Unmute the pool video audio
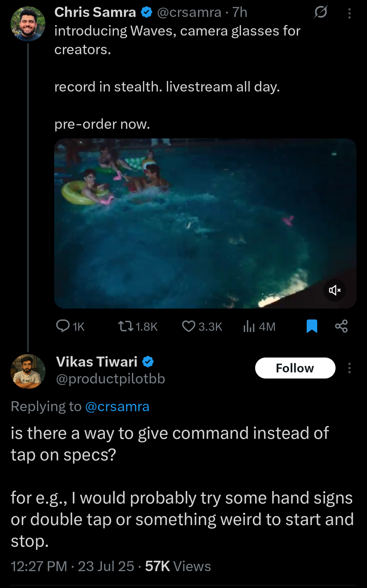This screenshot has width=367, height=588. 334,290
